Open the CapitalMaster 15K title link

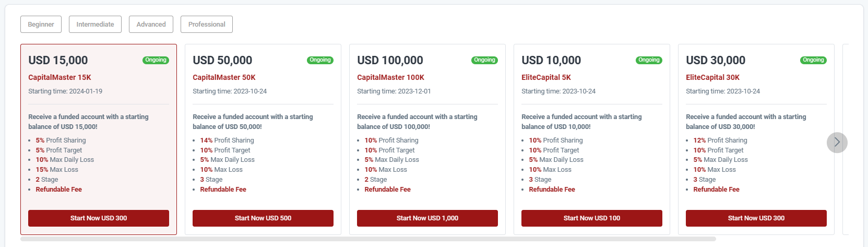tap(60, 77)
